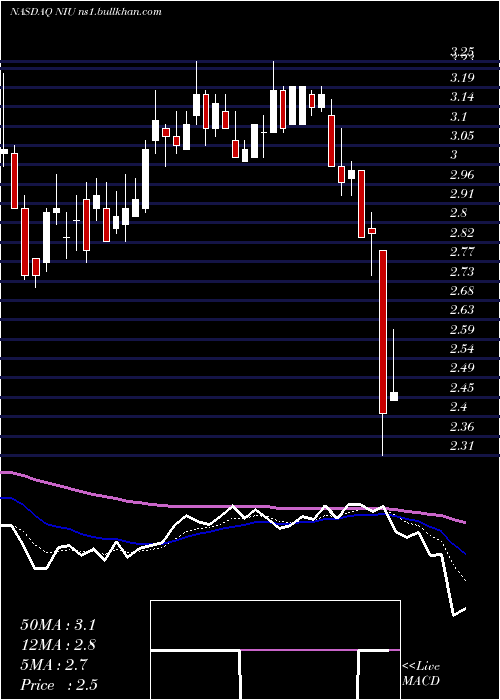
Task: Click the '50MA : 3.1' readout
Action: pyautogui.click(x=58, y=625)
